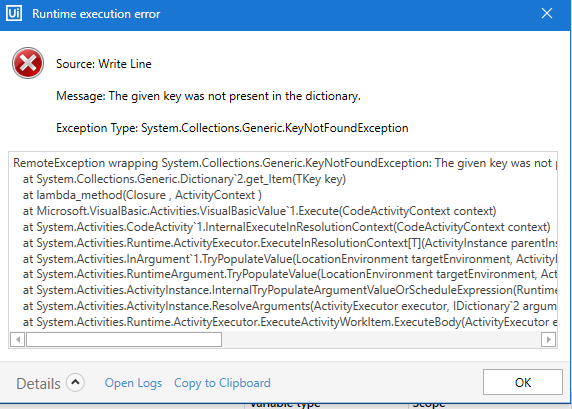The width and height of the screenshot is (572, 409).
Task: Click the left scroll arrow of stack trace
Action: pyautogui.click(x=17, y=340)
